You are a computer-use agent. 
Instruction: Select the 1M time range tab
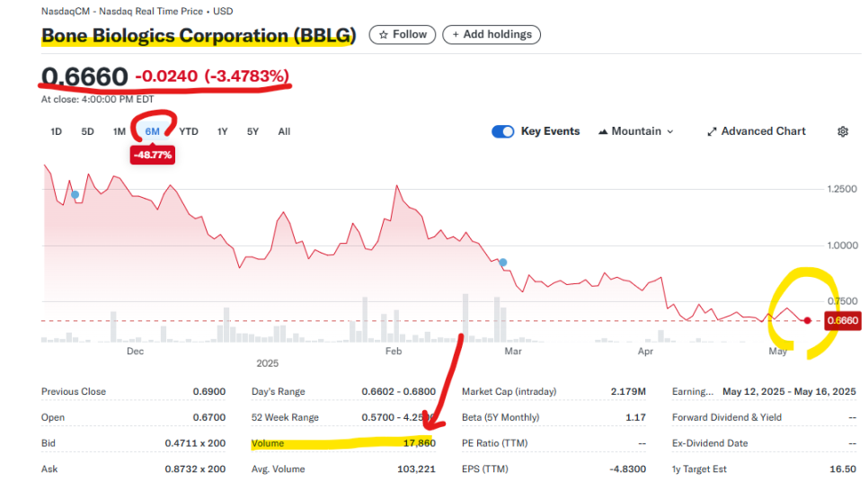(x=119, y=132)
